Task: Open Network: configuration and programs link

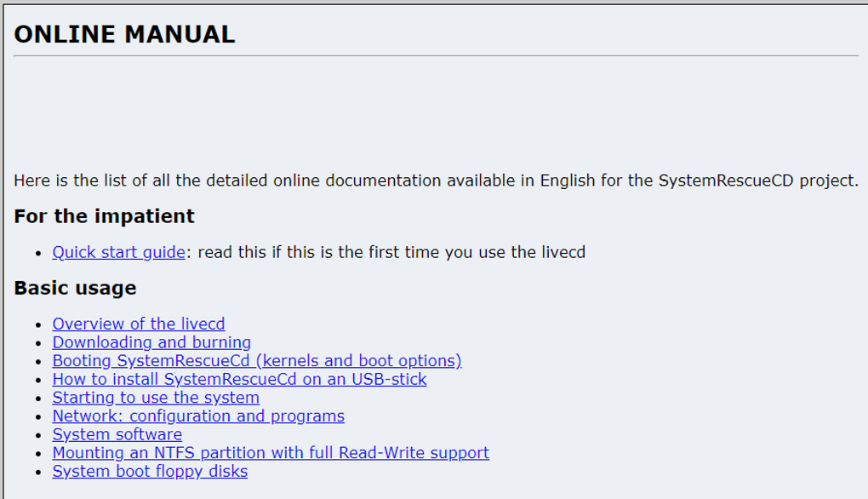Action: [x=198, y=416]
